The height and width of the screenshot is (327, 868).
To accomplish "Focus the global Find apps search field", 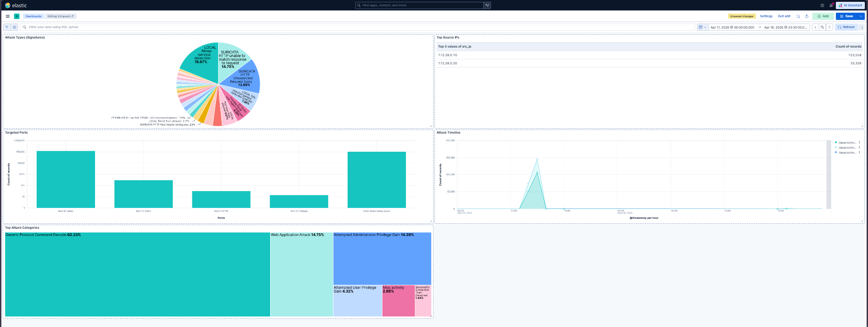I will tap(420, 5).
